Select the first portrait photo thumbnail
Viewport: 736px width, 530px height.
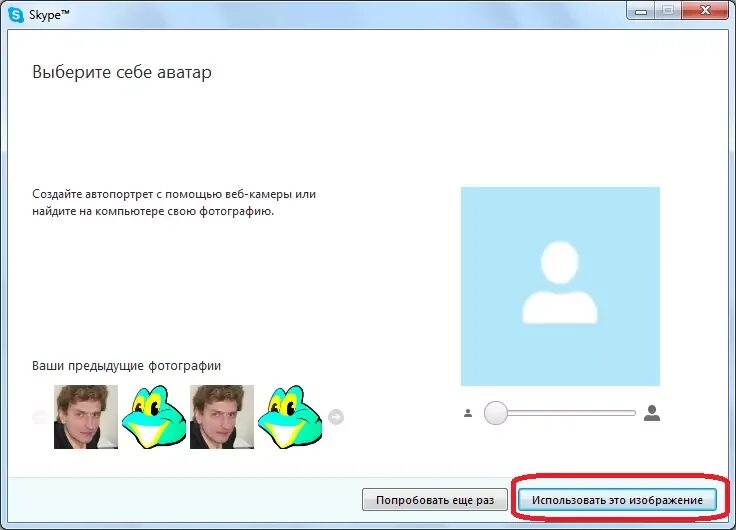tap(86, 417)
